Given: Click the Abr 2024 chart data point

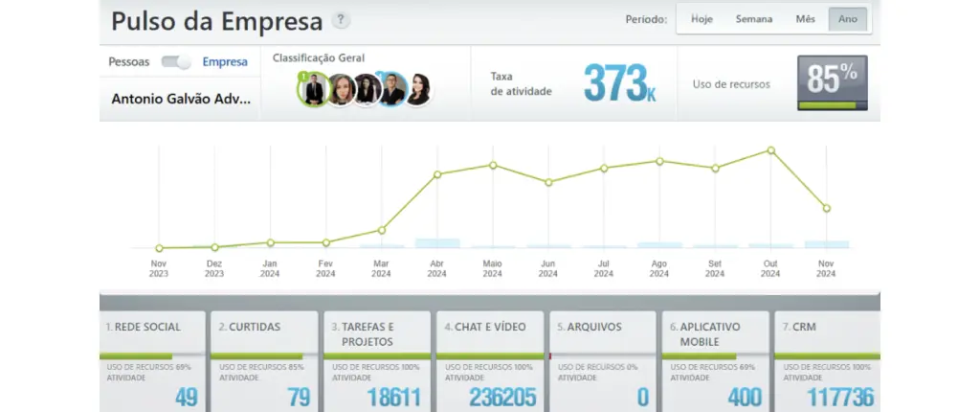Looking at the screenshot, I should tap(437, 174).
